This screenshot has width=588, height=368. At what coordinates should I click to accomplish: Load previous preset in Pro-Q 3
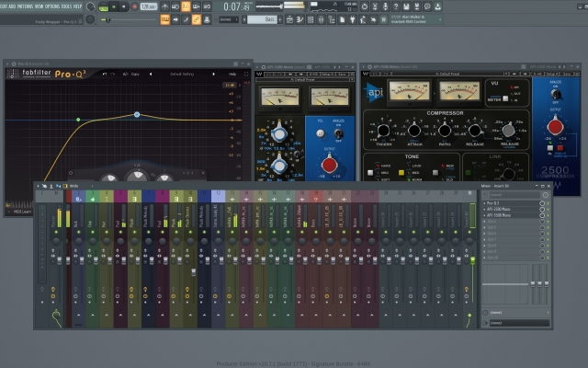(151, 74)
